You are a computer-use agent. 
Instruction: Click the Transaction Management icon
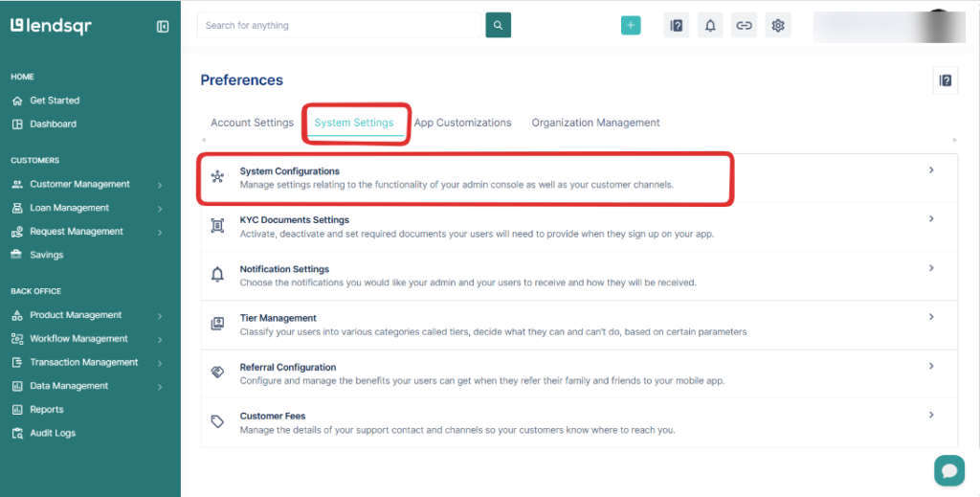click(17, 363)
